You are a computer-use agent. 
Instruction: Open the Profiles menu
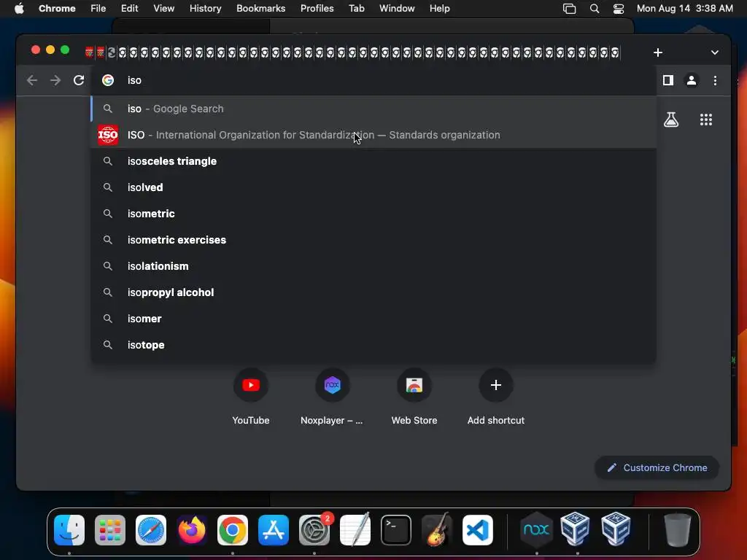317,9
